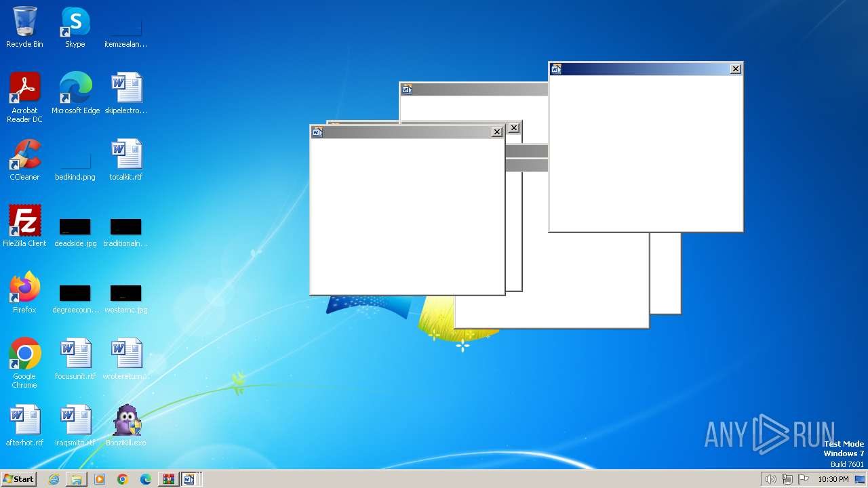The height and width of the screenshot is (488, 868).
Task: Select BonziKill.exe purple gorilla icon
Action: (126, 426)
